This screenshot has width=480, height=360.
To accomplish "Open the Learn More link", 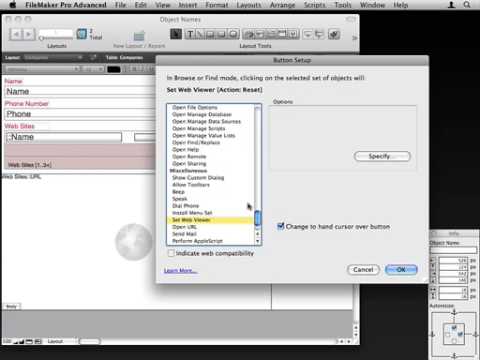I will 180,271.
